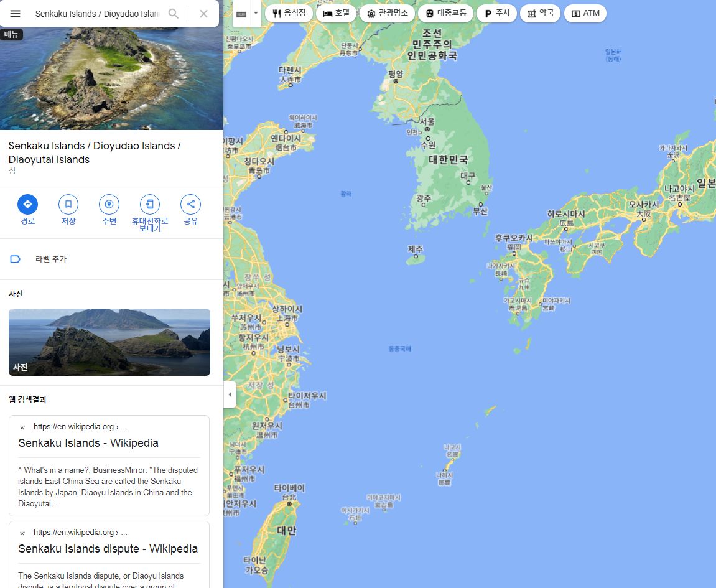Click the 다롄시 label on map

[290, 70]
